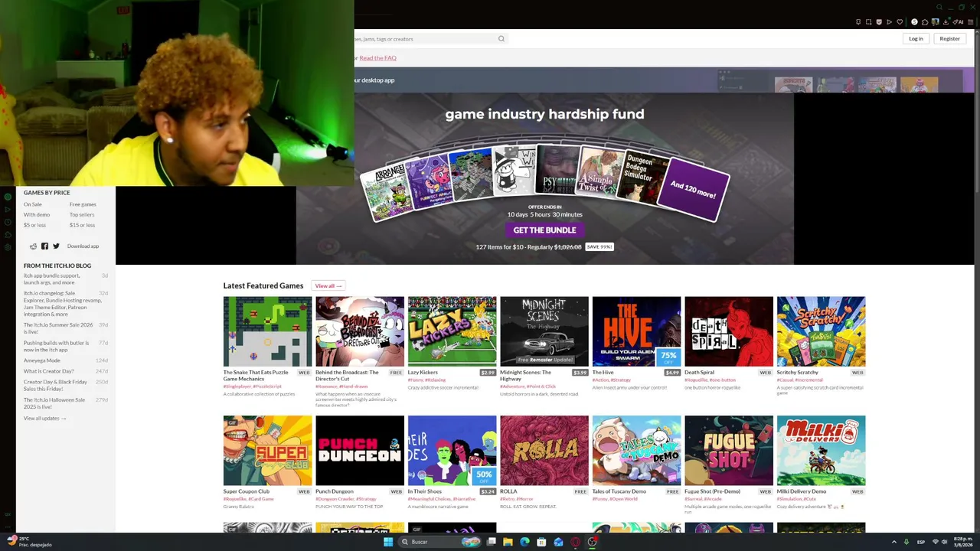The height and width of the screenshot is (551, 980).
Task: Open Milki Delivery Demo thumbnail
Action: [821, 451]
